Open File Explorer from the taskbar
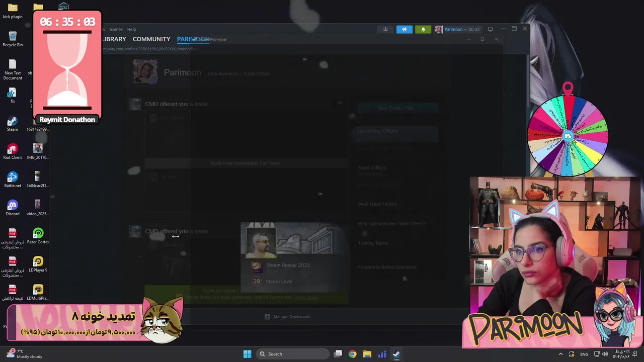Screen dimensions: 644x362 click(x=367, y=354)
